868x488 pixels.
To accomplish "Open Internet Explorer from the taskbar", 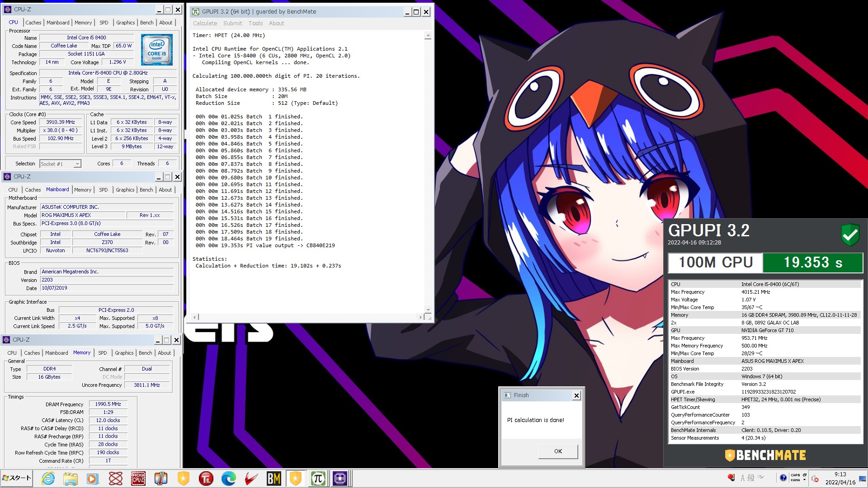I will click(48, 479).
